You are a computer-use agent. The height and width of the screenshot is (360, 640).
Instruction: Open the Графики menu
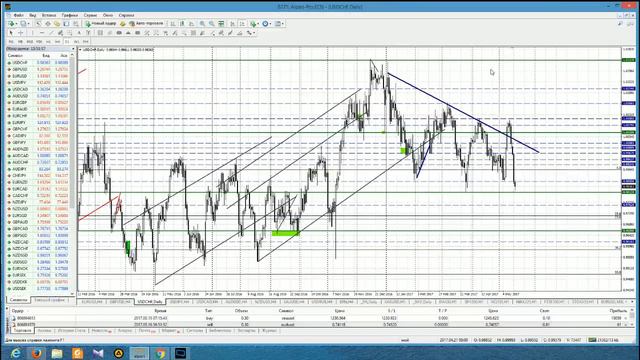click(x=70, y=15)
